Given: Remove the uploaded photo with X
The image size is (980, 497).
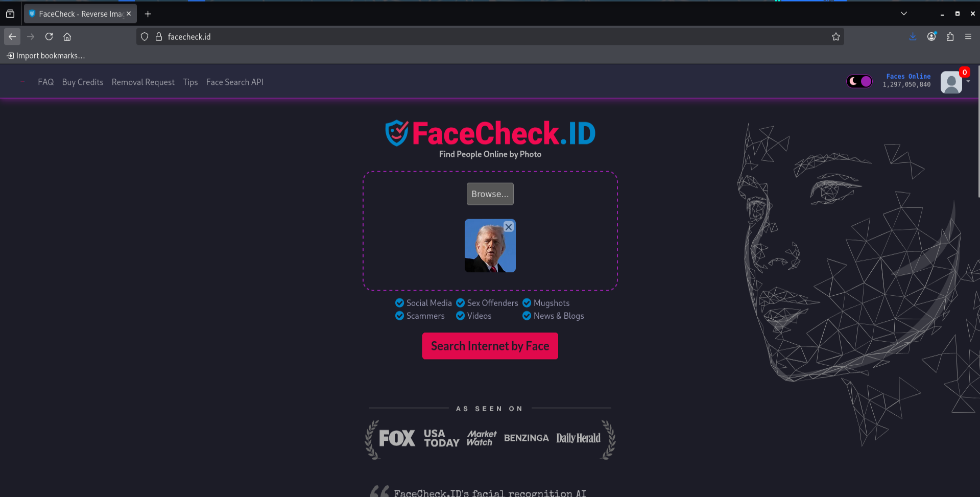Looking at the screenshot, I should pos(509,227).
